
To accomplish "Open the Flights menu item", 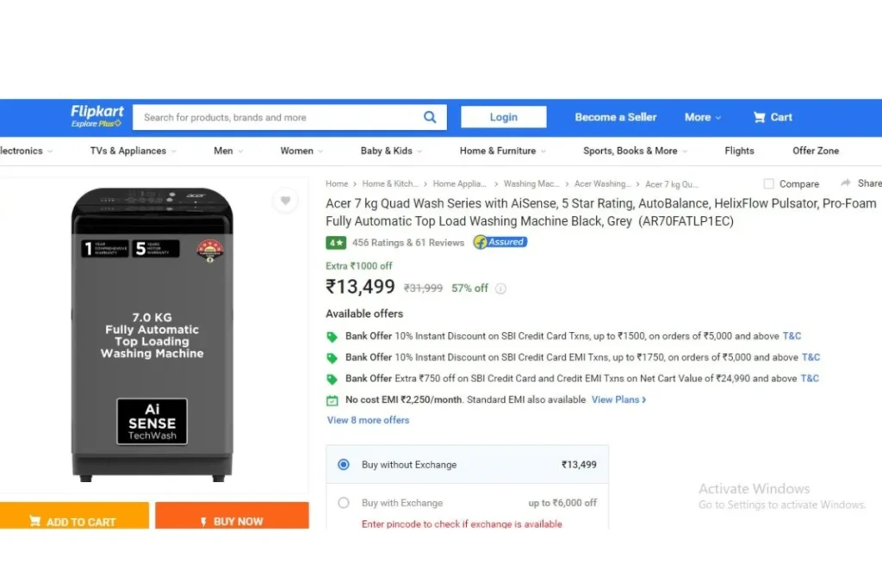I will (x=739, y=151).
